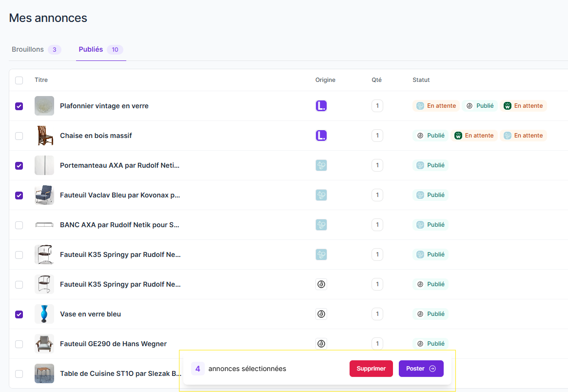This screenshot has height=392, width=568.
Task: Check the Chaise en bois massif checkbox
Action: 19,136
